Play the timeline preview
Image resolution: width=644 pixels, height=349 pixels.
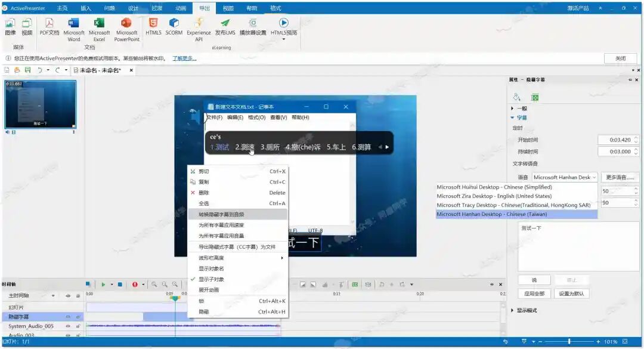[x=103, y=285]
